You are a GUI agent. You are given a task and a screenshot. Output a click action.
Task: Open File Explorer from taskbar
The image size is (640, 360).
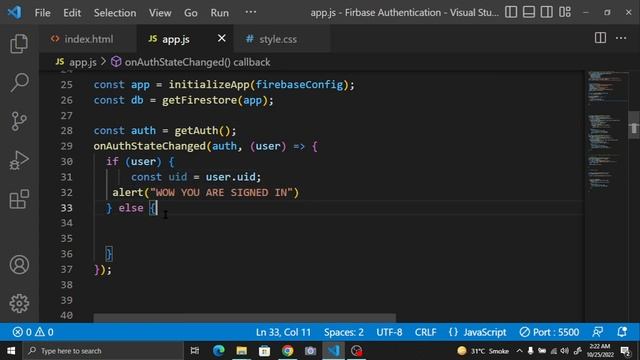pyautogui.click(x=241, y=351)
